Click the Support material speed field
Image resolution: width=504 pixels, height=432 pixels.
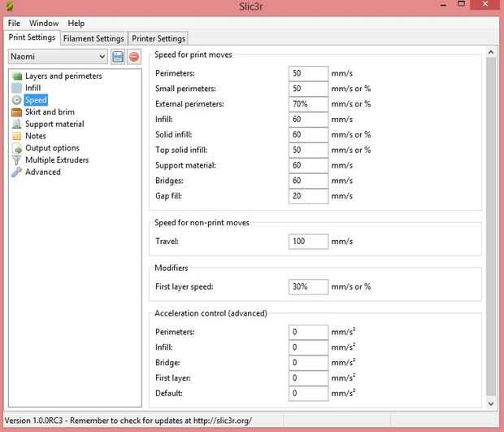(308, 165)
